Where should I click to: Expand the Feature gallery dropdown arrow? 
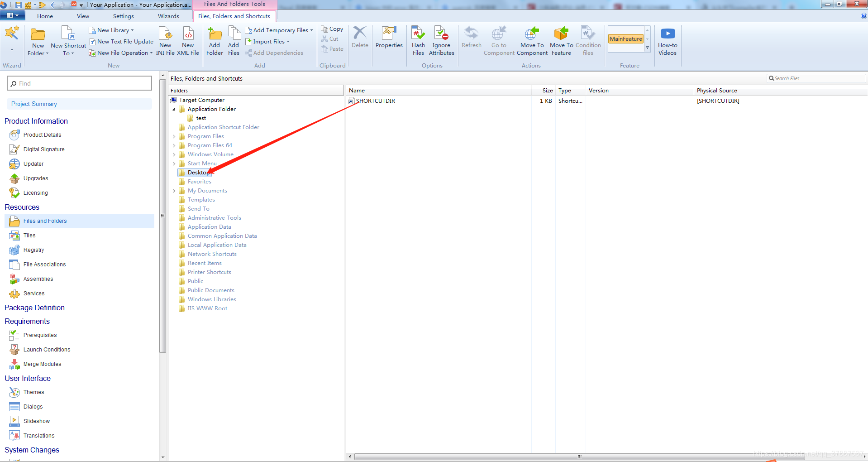(647, 48)
